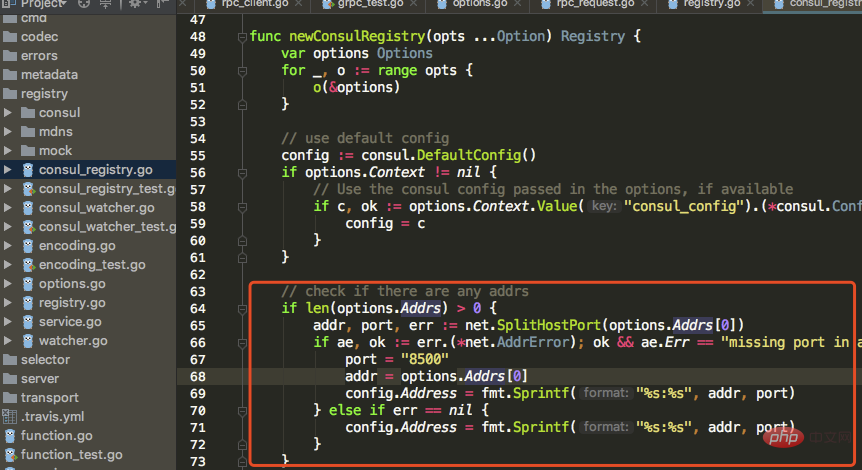Select the transport folder
Viewport: 862px width, 470px height.
(49, 397)
